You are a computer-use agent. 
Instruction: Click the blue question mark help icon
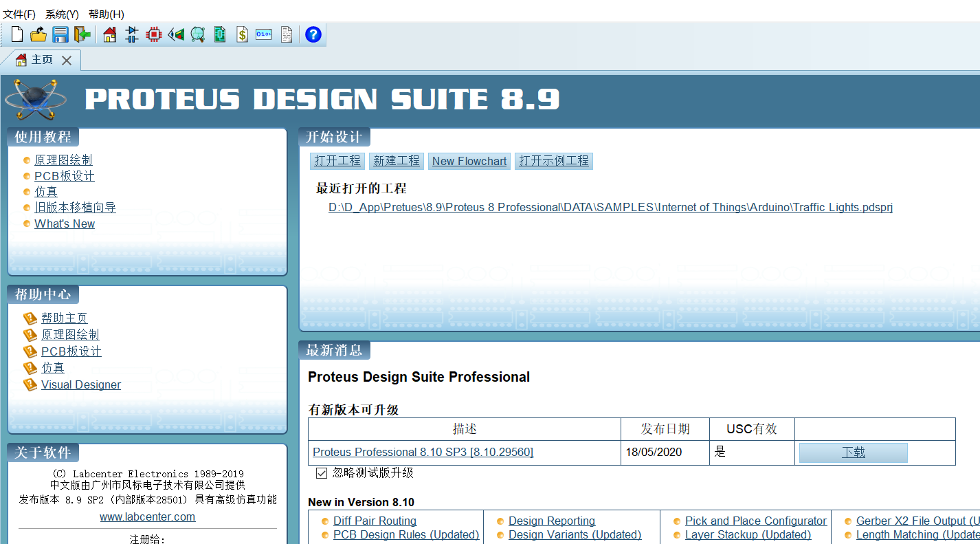pos(313,34)
